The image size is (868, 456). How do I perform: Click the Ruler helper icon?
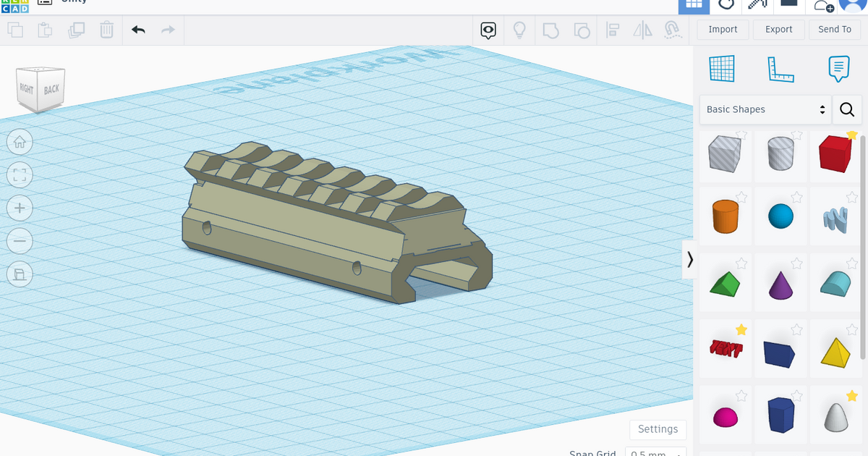point(780,68)
